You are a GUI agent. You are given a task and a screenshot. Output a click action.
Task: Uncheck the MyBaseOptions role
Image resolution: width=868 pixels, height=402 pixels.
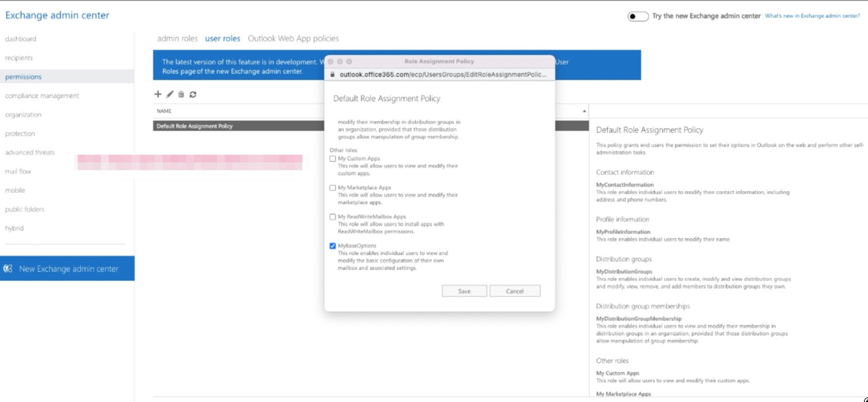click(333, 245)
